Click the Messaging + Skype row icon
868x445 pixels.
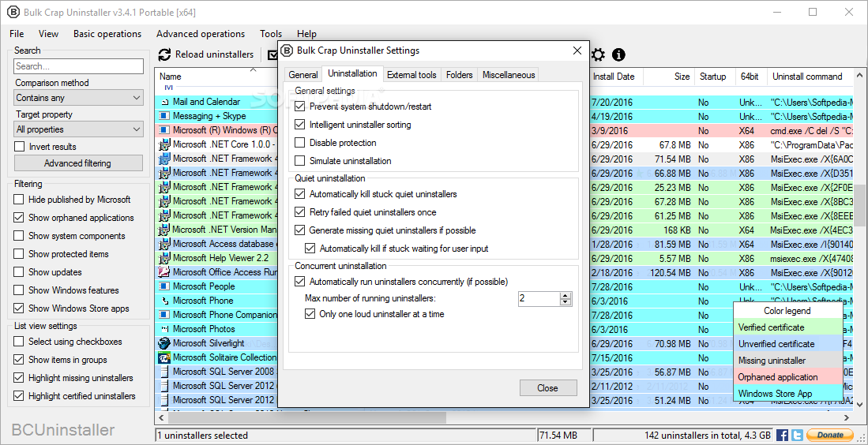pyautogui.click(x=163, y=117)
